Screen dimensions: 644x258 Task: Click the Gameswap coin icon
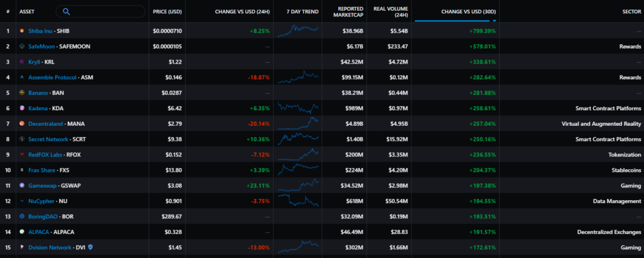tap(22, 186)
